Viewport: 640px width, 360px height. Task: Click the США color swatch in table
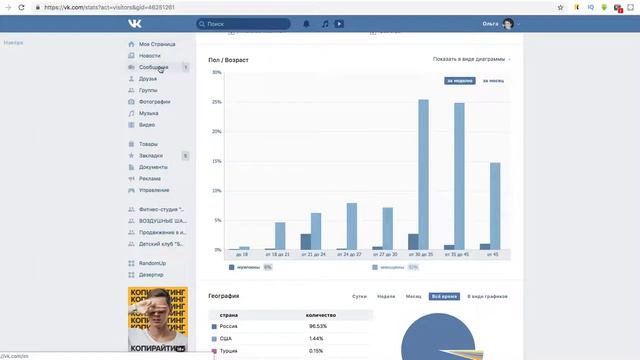pyautogui.click(x=214, y=339)
